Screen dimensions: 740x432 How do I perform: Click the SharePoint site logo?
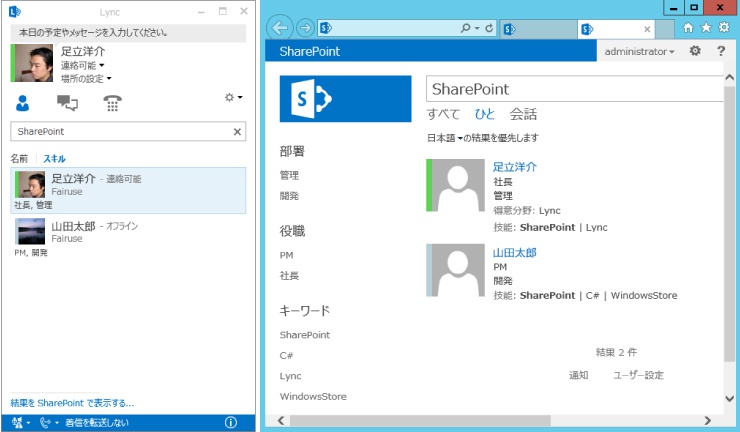(345, 99)
